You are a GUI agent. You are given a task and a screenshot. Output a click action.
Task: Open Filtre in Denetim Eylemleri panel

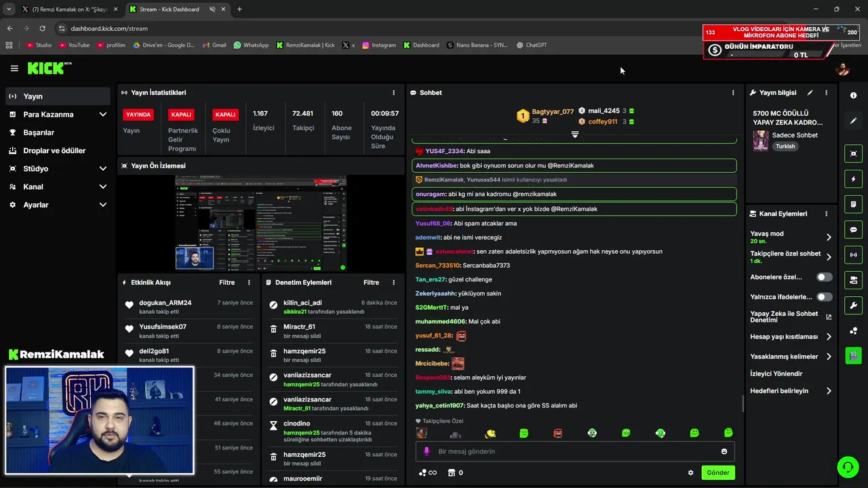(x=371, y=283)
